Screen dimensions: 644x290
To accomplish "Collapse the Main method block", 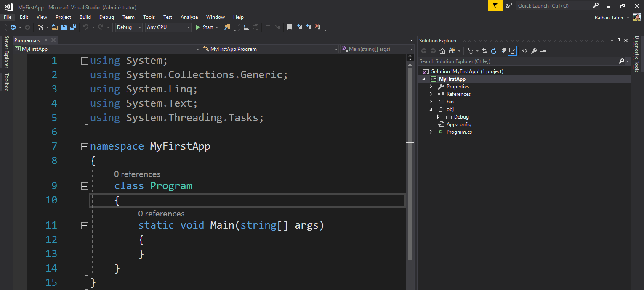I will click(84, 226).
